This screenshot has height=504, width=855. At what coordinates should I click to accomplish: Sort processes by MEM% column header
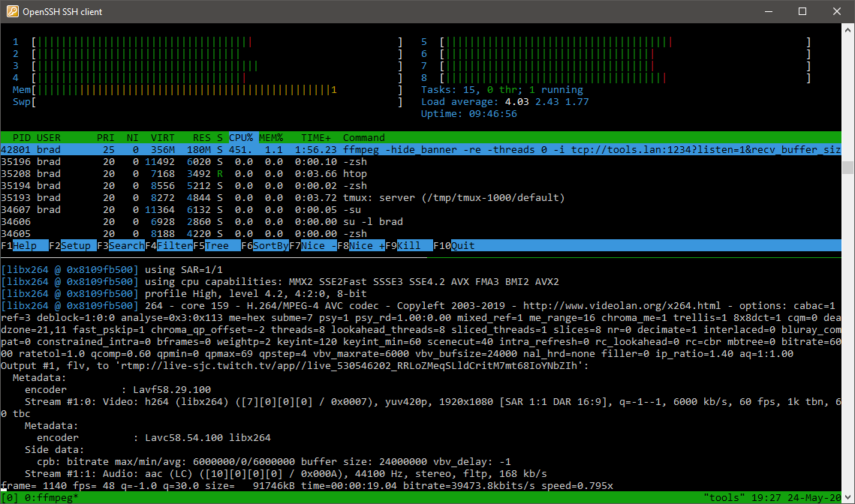271,138
